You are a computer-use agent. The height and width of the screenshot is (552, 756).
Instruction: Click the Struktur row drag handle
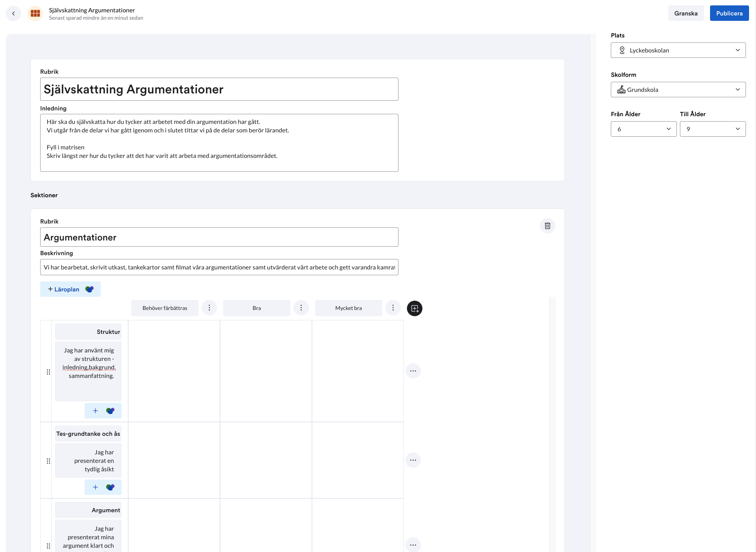coord(48,372)
